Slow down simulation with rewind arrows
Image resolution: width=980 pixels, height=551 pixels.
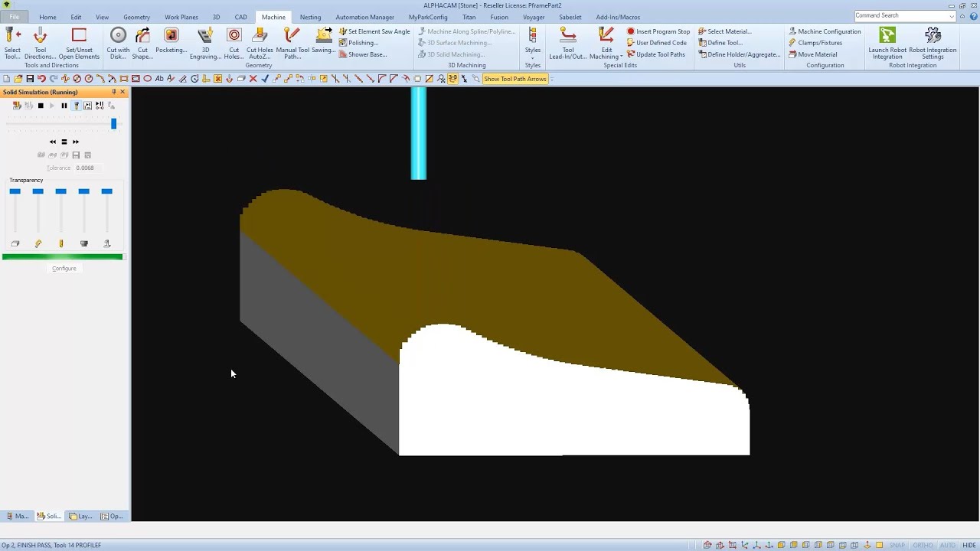[53, 142]
